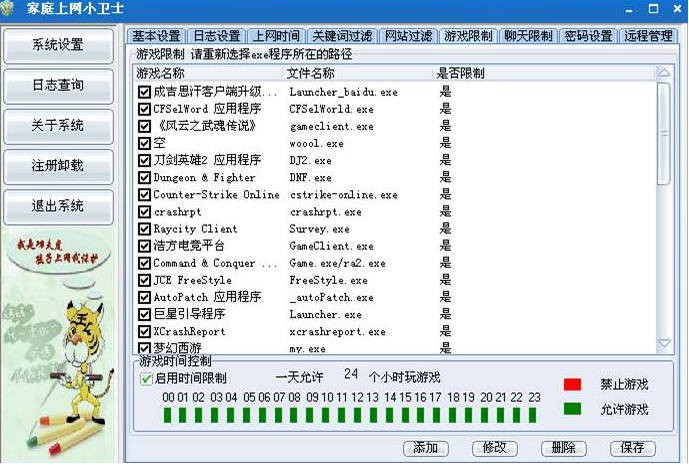The image size is (689, 466).
Task: Switch to the 上网时间 tab
Action: [276, 36]
